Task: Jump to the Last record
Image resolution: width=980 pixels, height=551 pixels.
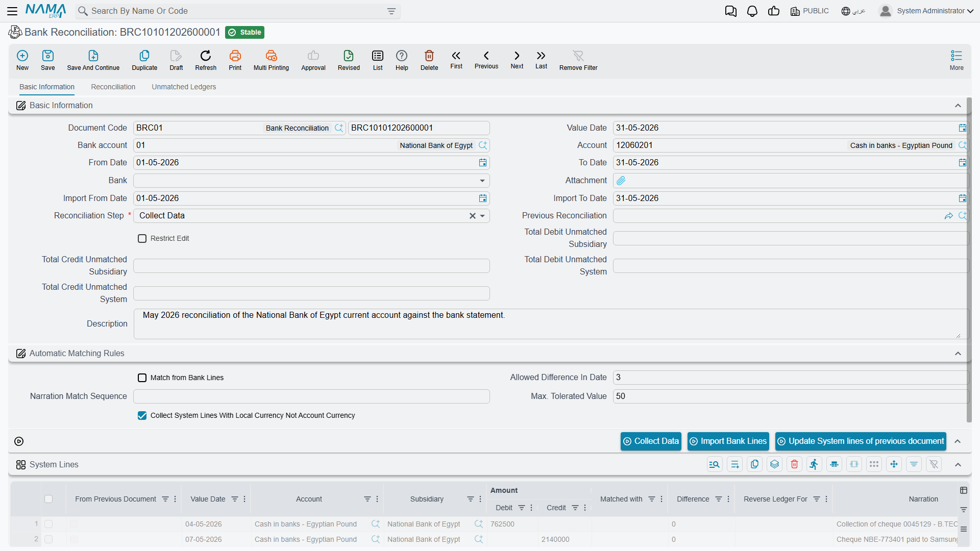Action: [541, 60]
